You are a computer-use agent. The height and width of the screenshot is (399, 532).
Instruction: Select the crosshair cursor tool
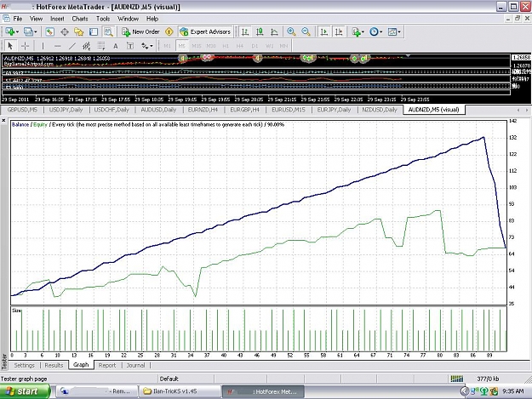click(x=25, y=46)
